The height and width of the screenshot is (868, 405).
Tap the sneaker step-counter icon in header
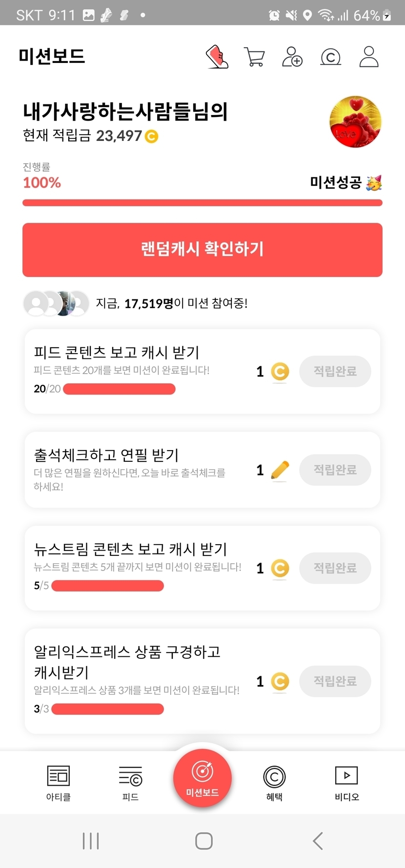point(218,57)
